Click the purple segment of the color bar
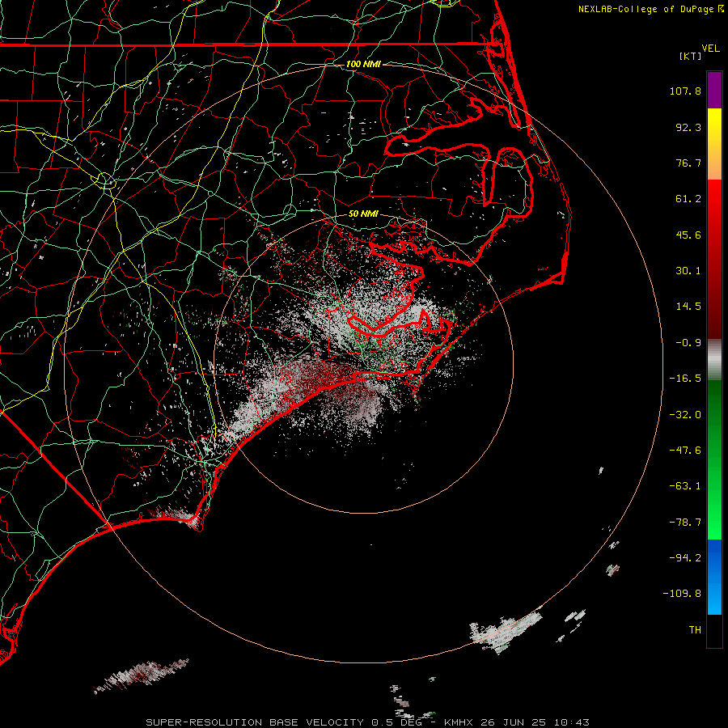Image resolution: width=728 pixels, height=728 pixels. (714, 90)
